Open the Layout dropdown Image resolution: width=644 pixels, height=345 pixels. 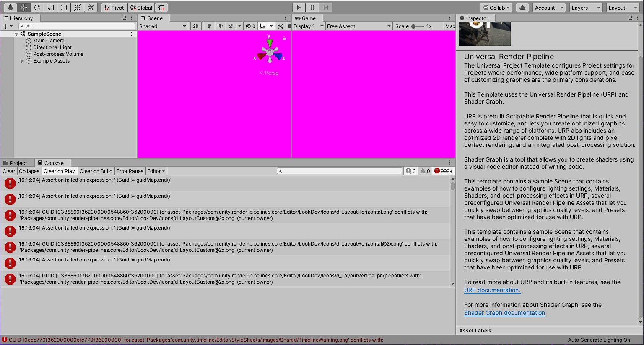click(622, 7)
